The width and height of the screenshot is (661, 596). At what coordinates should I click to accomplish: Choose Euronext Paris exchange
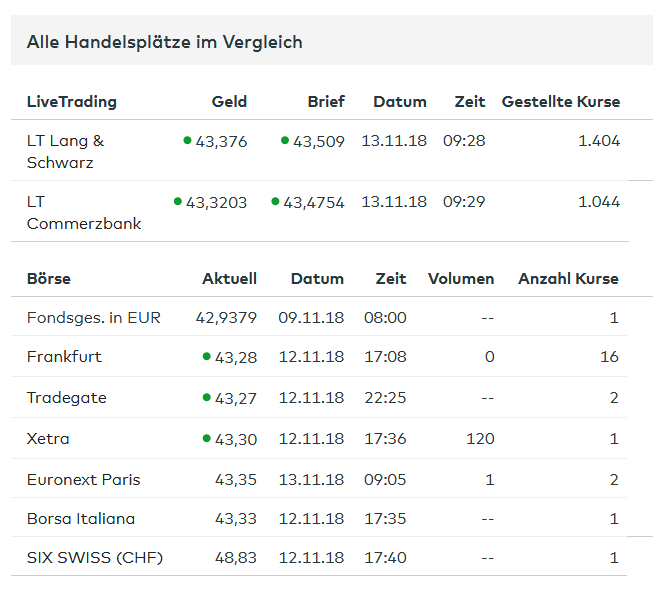tap(84, 480)
